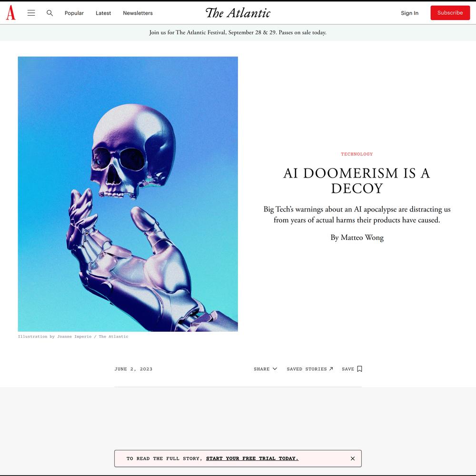Click the Share chevron arrow
The height and width of the screenshot is (476, 476).
point(275,369)
